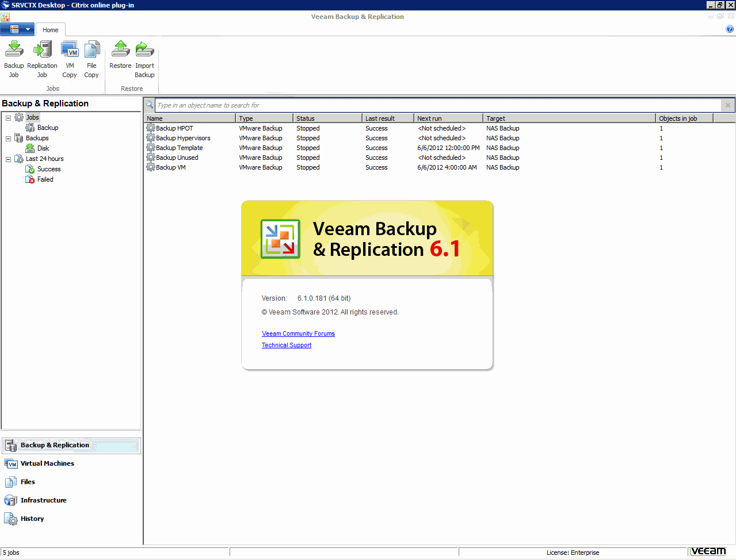
Task: Click License: Enterprise in status bar
Action: (x=573, y=553)
